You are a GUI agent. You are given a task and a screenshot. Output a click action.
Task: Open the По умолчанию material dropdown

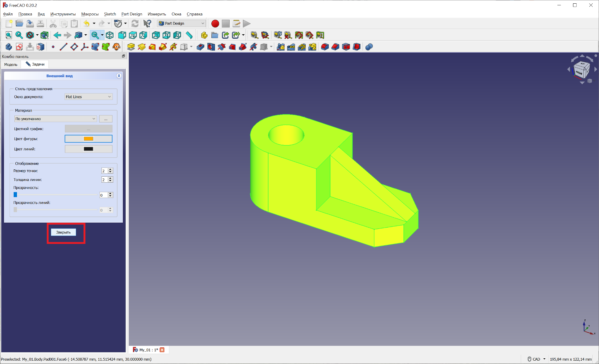(55, 119)
